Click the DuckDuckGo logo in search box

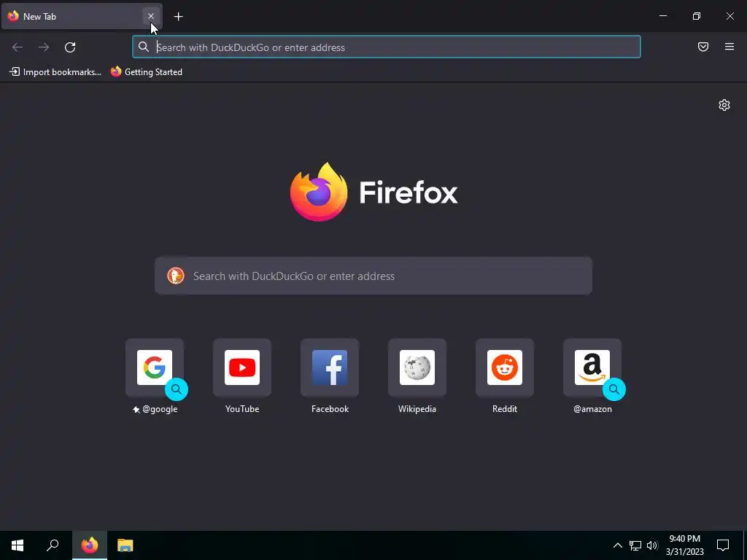[x=175, y=276]
